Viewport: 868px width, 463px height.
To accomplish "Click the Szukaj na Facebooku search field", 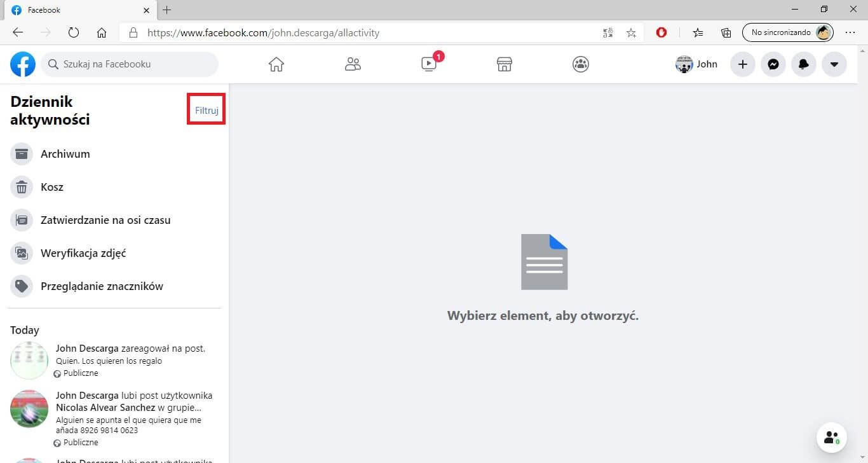I will point(130,64).
